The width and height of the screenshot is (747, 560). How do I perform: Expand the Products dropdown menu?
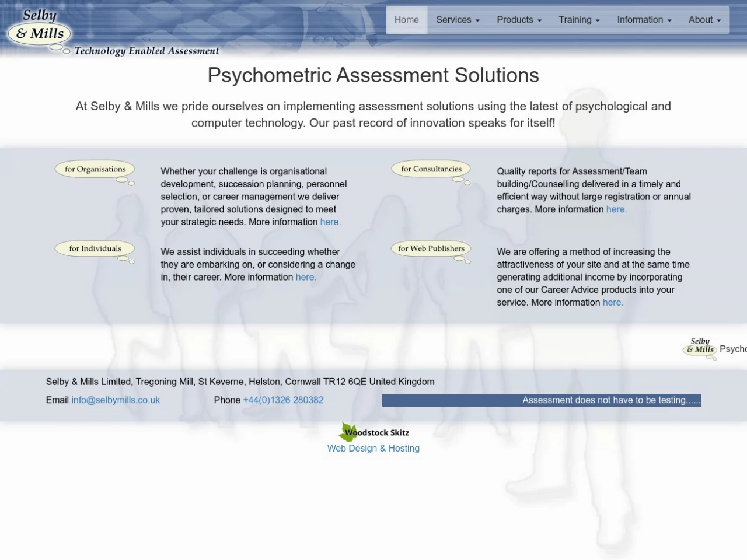click(519, 20)
